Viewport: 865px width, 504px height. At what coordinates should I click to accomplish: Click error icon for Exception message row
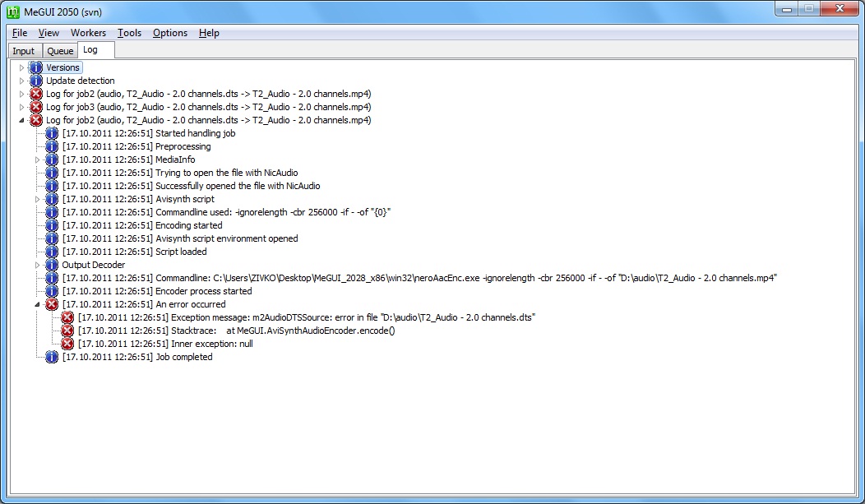(x=67, y=317)
